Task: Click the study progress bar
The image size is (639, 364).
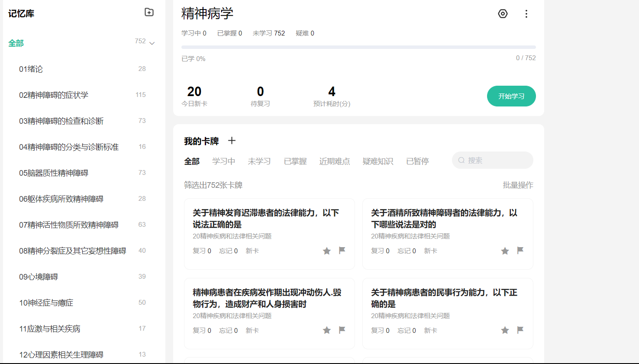Action: coord(358,47)
